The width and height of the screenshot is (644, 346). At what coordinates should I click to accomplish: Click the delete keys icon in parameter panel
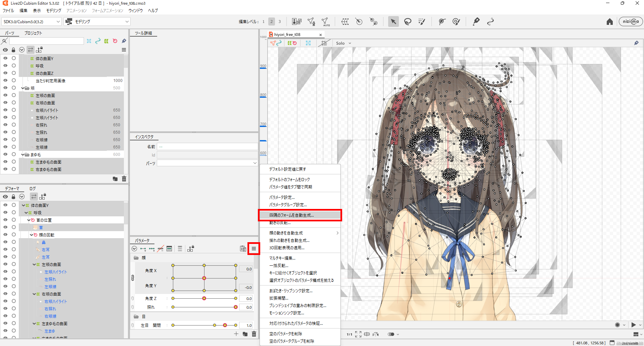(160, 249)
